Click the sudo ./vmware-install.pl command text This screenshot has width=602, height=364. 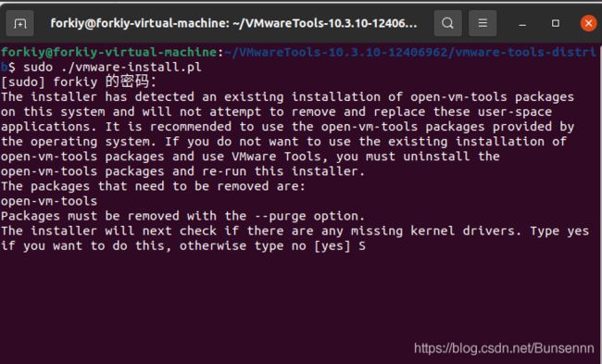pyautogui.click(x=112, y=68)
